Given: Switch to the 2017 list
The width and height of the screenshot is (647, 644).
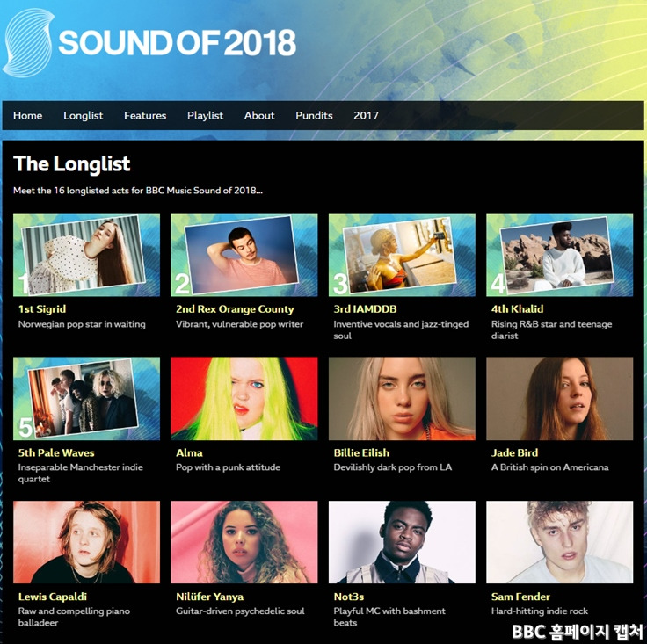Looking at the screenshot, I should click(366, 115).
